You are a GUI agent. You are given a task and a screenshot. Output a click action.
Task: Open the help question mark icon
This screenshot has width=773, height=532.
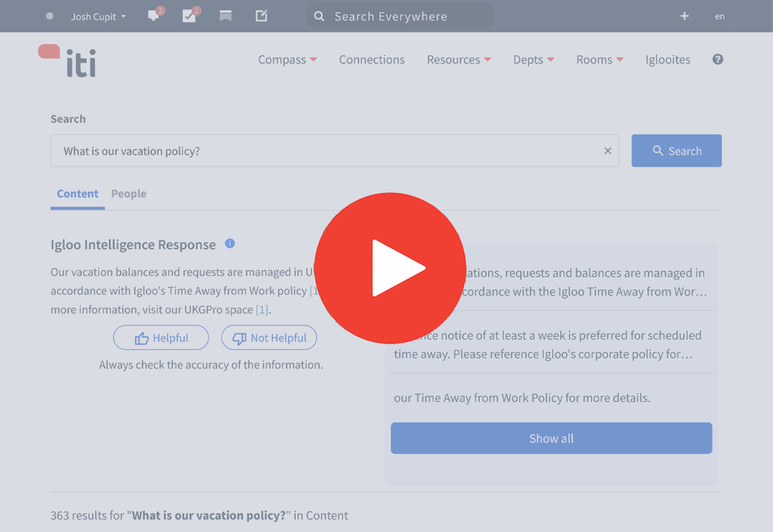point(717,60)
